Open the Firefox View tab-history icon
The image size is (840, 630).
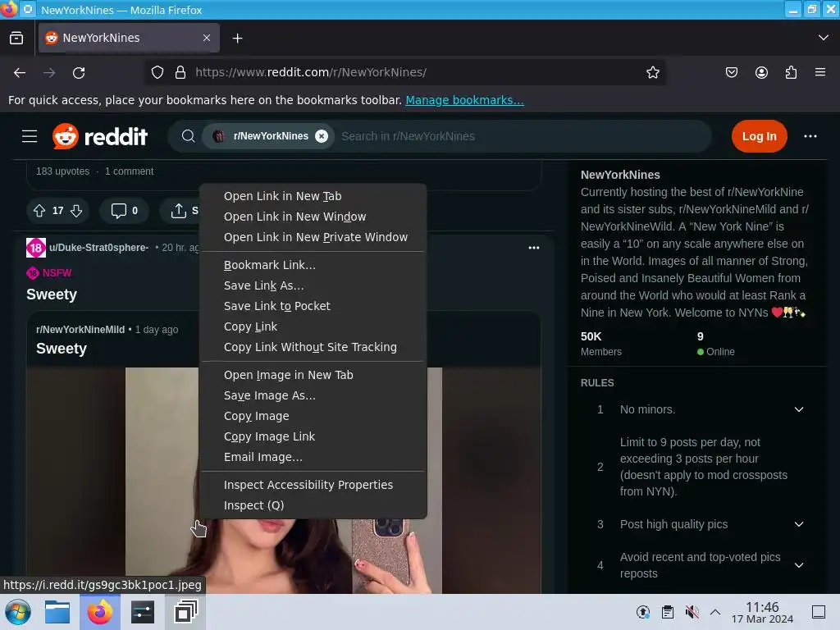click(16, 38)
